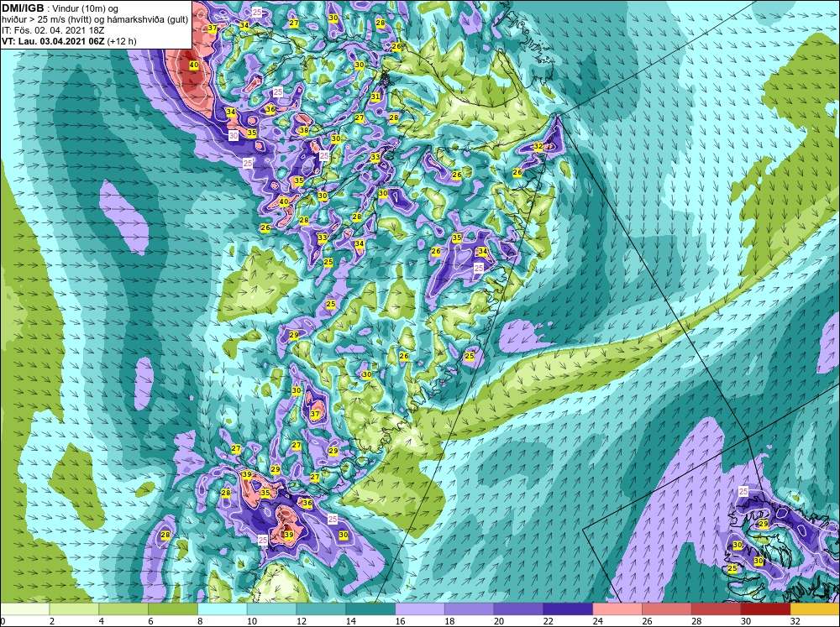Click the legend tick number "14"
Viewport: 840px width, 627px height.
(350, 621)
